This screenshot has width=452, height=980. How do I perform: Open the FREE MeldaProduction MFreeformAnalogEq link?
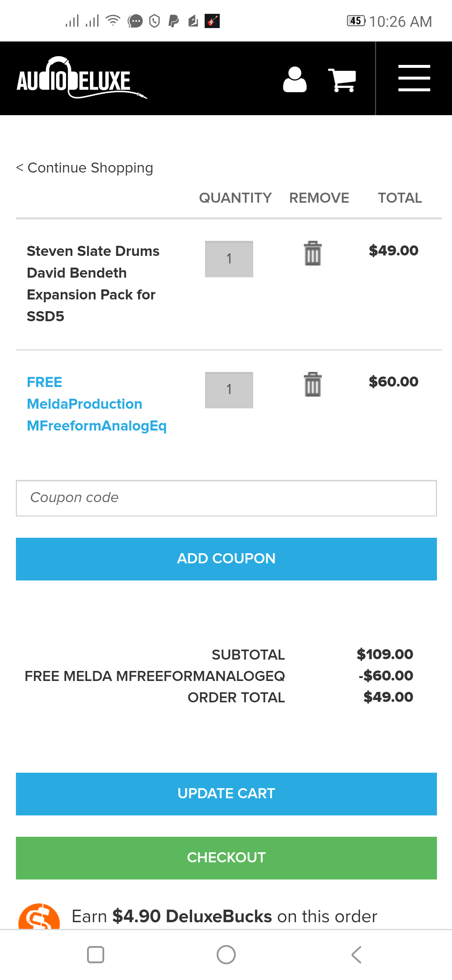96,404
